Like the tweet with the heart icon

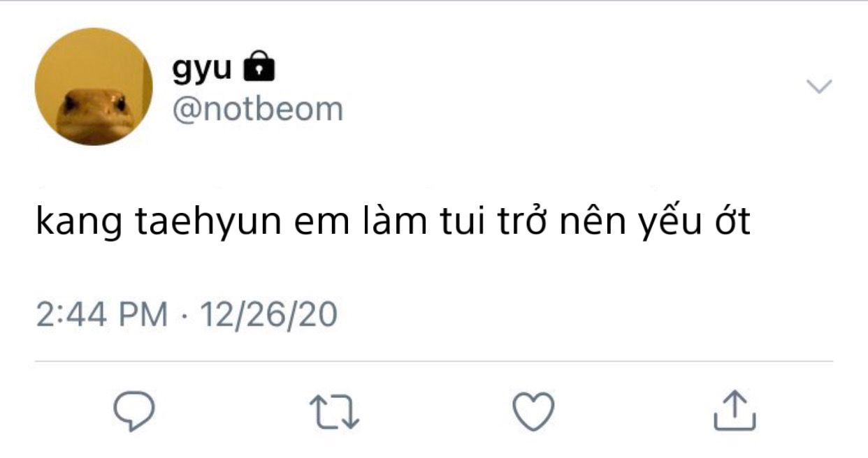pyautogui.click(x=534, y=410)
